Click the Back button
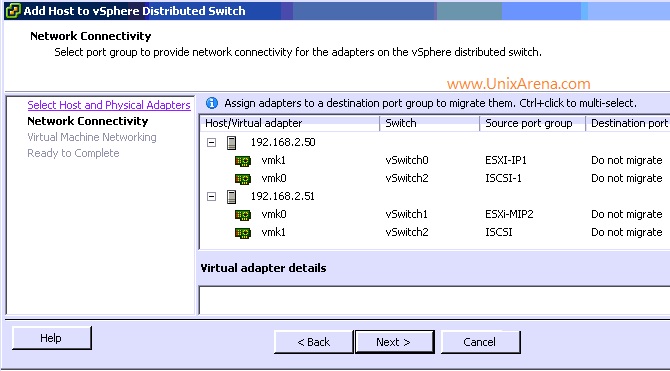This screenshot has height=371, width=670. [314, 342]
